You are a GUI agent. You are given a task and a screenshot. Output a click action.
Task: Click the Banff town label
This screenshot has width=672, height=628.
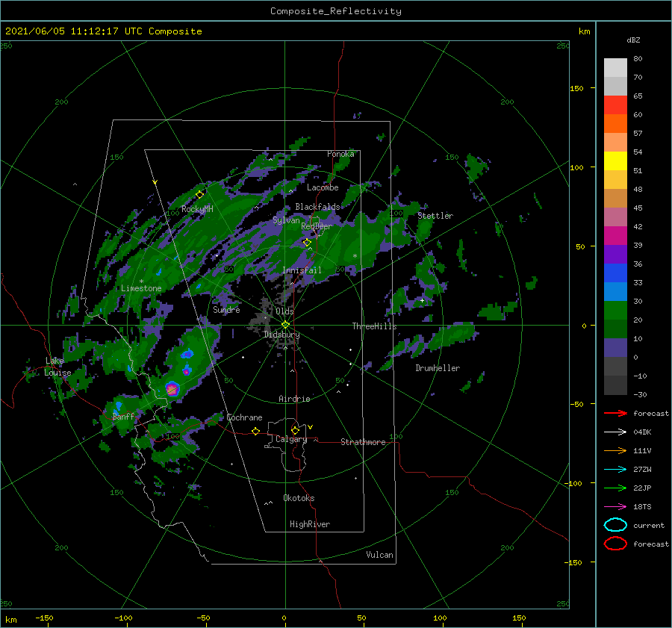pos(123,416)
